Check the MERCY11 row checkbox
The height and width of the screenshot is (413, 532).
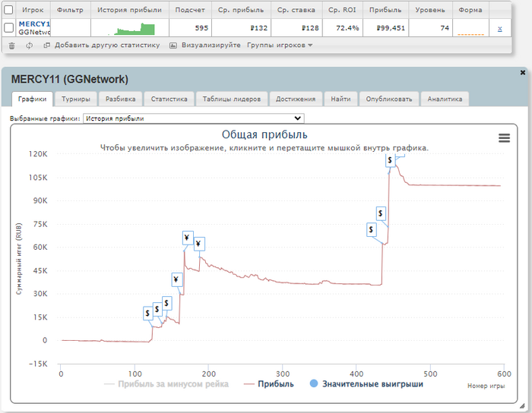click(8, 28)
